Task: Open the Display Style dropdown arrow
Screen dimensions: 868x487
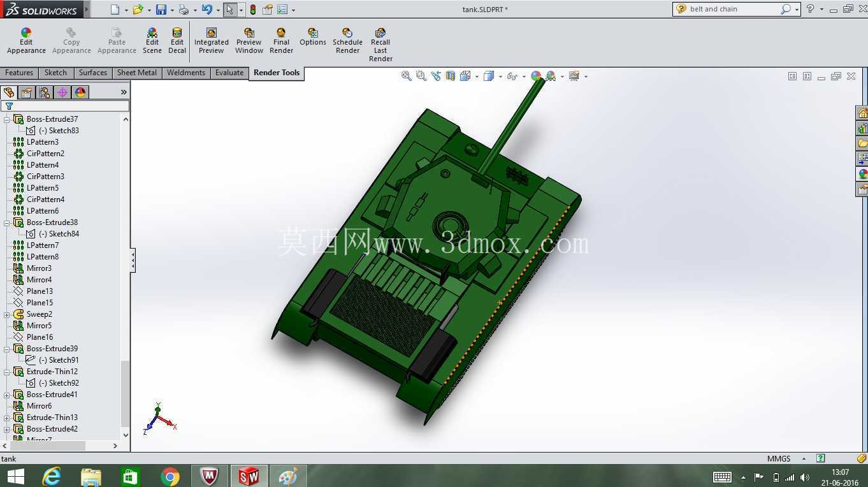Action: tap(500, 76)
